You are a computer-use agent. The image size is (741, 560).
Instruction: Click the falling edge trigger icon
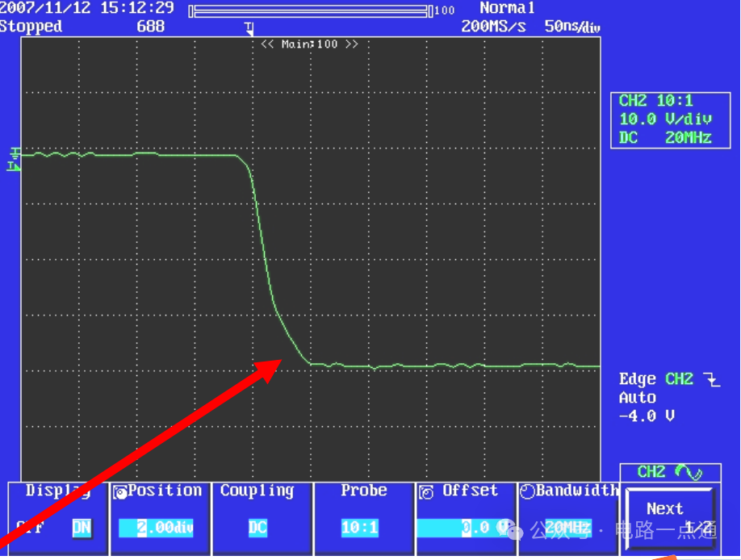pos(711,379)
